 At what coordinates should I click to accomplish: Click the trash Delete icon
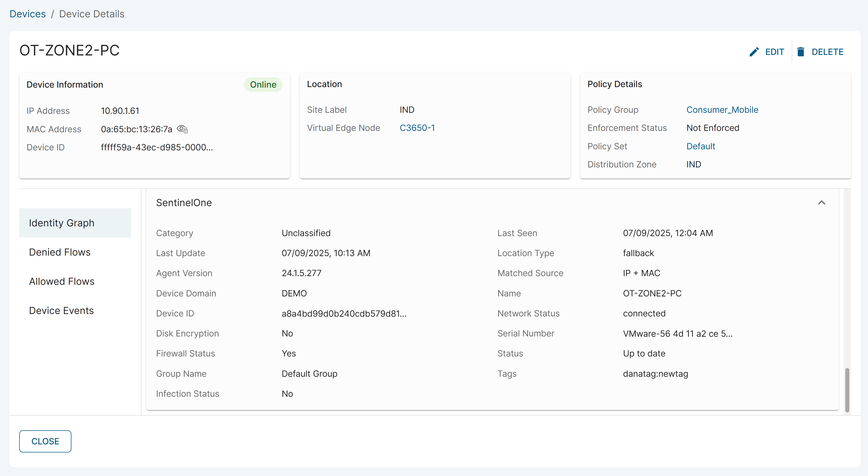click(x=801, y=52)
